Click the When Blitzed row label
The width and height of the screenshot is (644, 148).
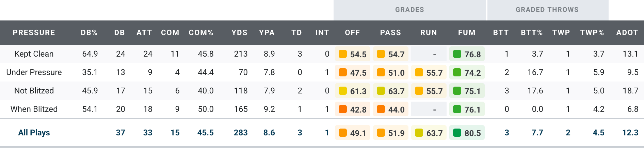[34, 109]
